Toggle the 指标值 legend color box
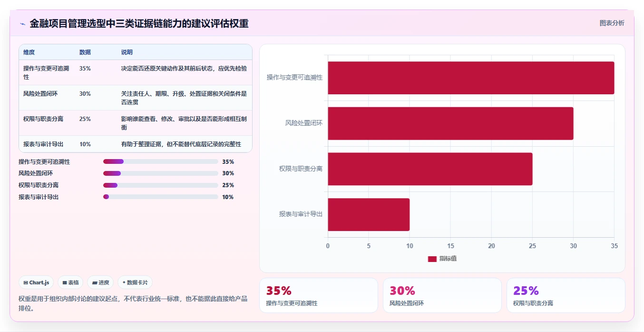Viewport: 644px width, 332px height. tap(432, 259)
